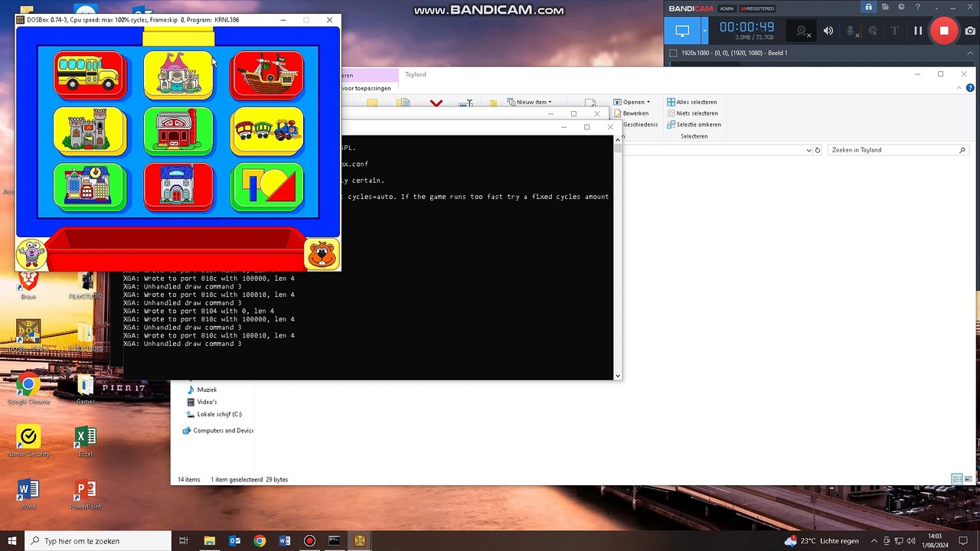Viewport: 980px width, 551px height.
Task: Open the Openen dropdown in Explorer ribbon
Action: tap(632, 102)
